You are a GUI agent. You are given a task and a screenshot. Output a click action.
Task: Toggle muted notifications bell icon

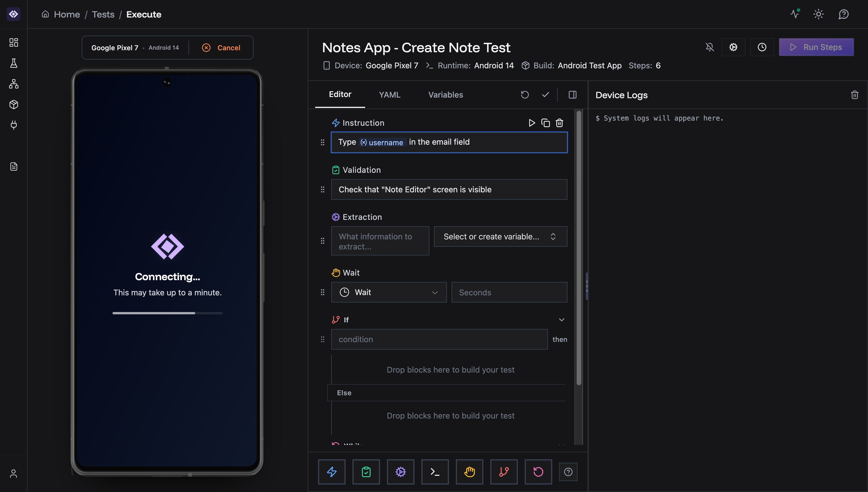[710, 47]
